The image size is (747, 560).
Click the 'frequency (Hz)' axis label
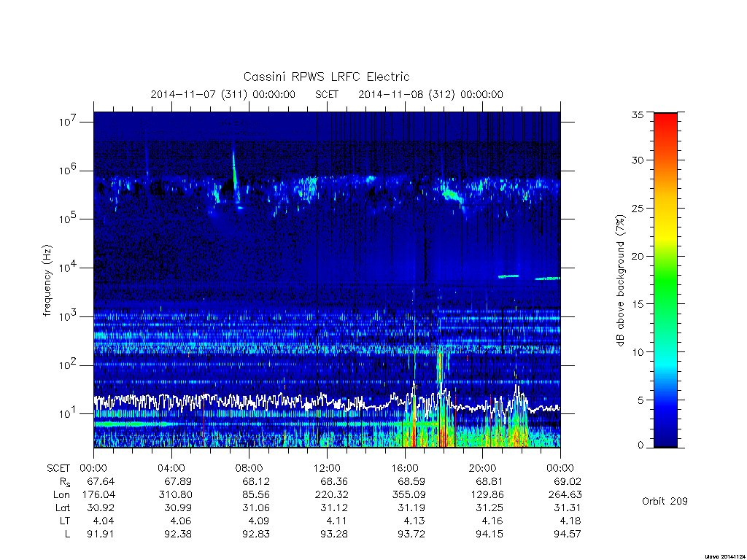47,281
